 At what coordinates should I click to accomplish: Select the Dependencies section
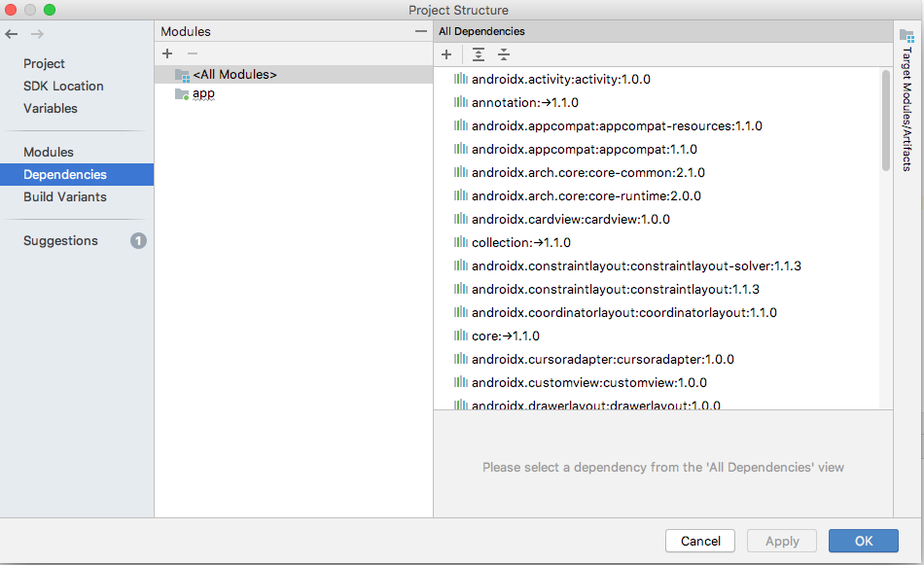click(x=77, y=174)
